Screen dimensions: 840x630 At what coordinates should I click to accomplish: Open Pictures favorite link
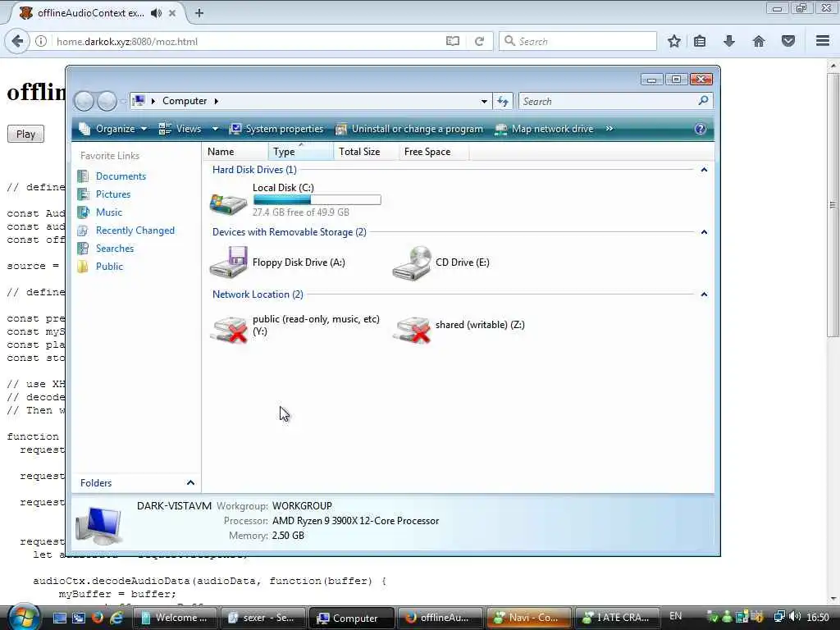tap(113, 194)
